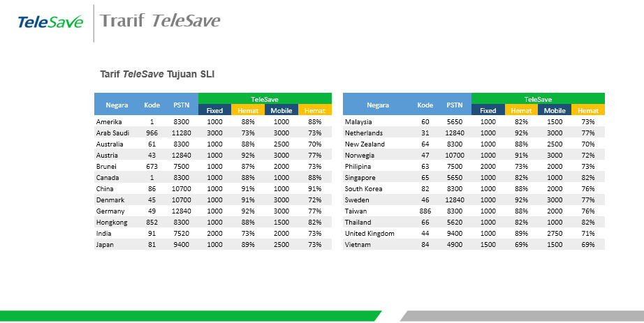Select country code 44 for United Kingdom
Image resolution: width=644 pixels, height=323 pixels.
(425, 234)
